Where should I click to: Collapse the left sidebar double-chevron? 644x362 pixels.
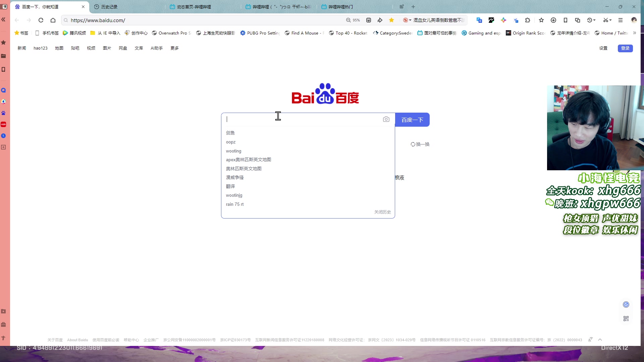click(3, 19)
